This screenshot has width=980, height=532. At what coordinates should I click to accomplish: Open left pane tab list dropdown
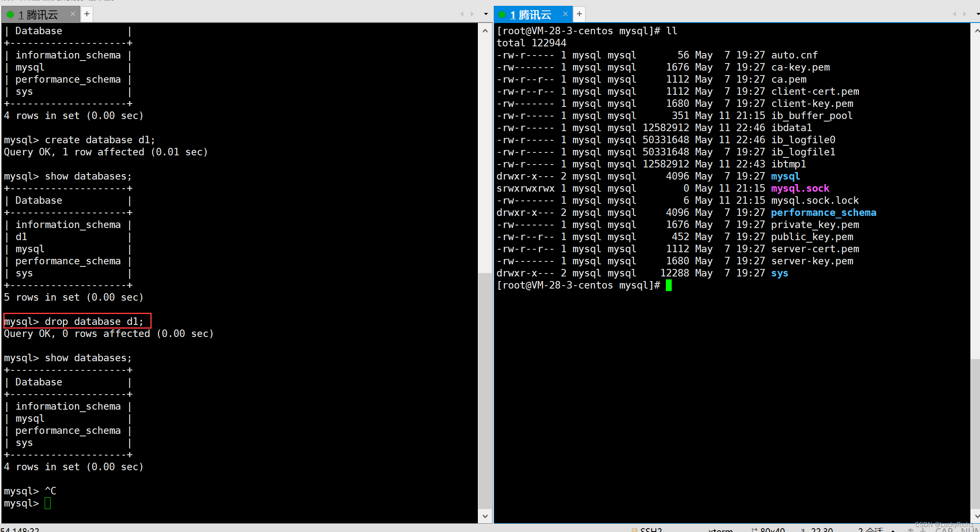click(x=486, y=14)
